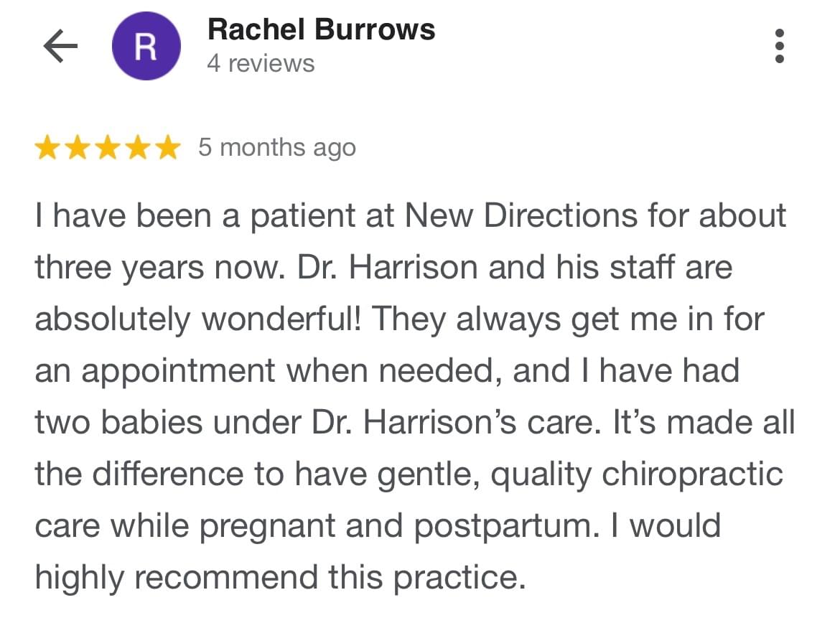Screen dimensions: 840x618
Task: Click the first gold rating star
Action: coord(48,148)
